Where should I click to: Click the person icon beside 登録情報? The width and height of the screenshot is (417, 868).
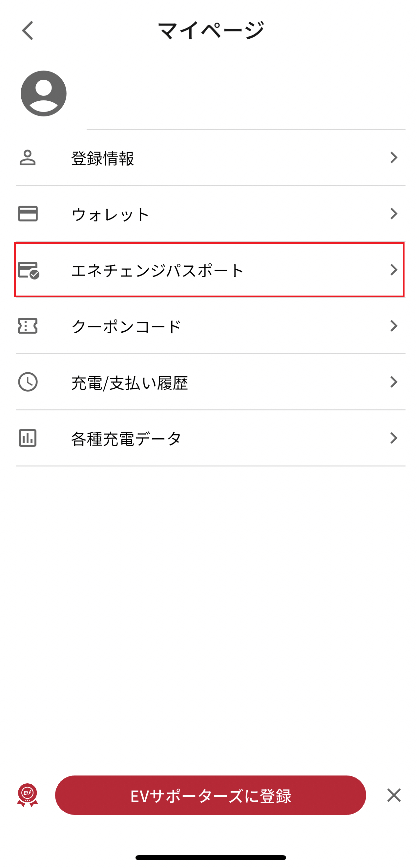[x=28, y=158]
